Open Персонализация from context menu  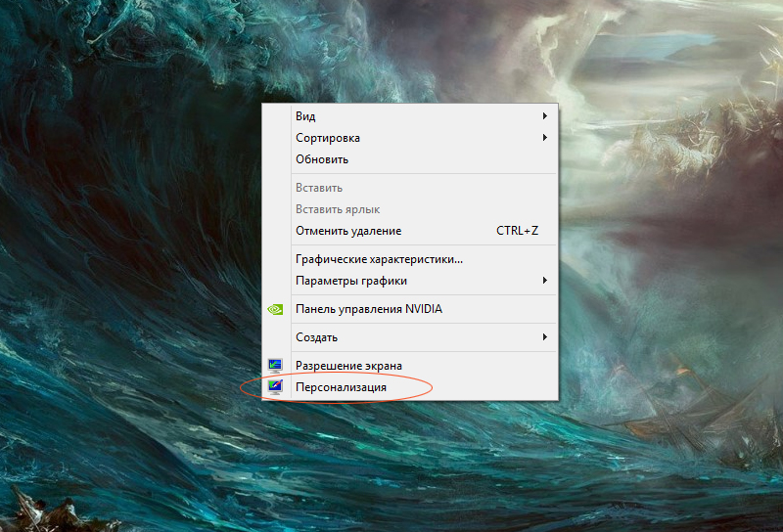pos(409,387)
